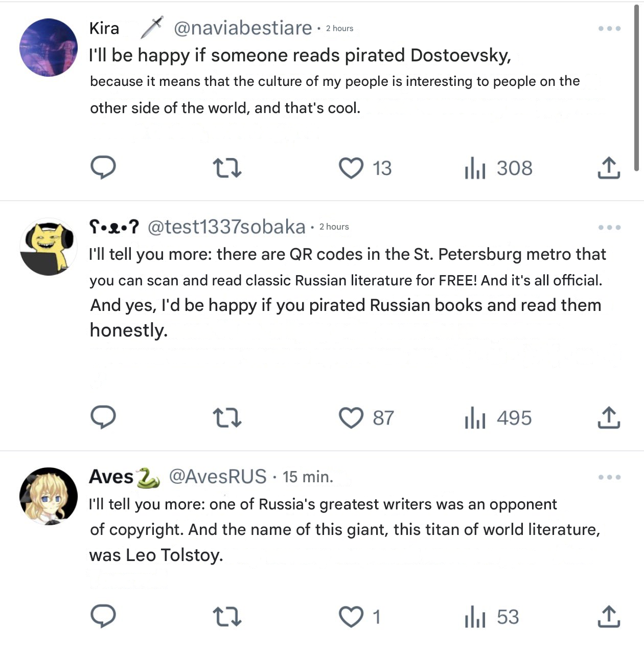Open the @AvesRUS profile handle
The width and height of the screenshot is (644, 649).
point(218,477)
